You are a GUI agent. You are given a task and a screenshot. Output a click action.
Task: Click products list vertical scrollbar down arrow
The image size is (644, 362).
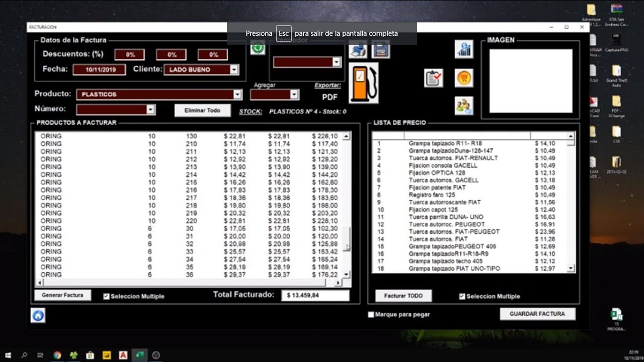point(346,275)
